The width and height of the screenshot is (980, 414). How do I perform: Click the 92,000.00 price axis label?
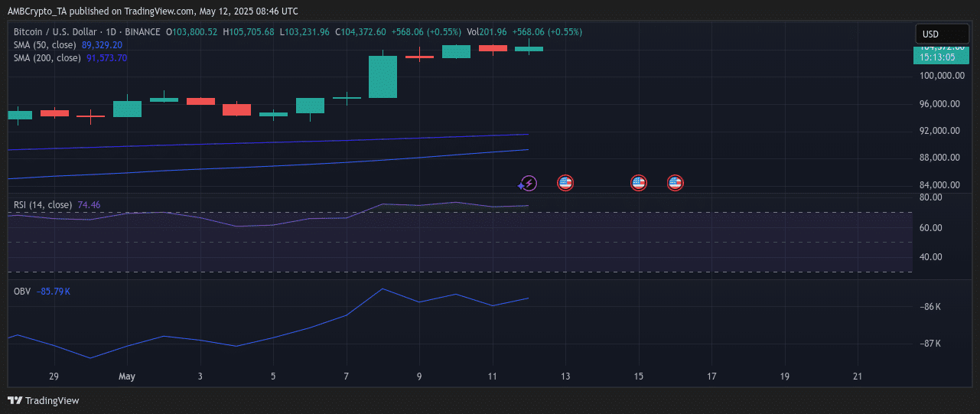940,131
